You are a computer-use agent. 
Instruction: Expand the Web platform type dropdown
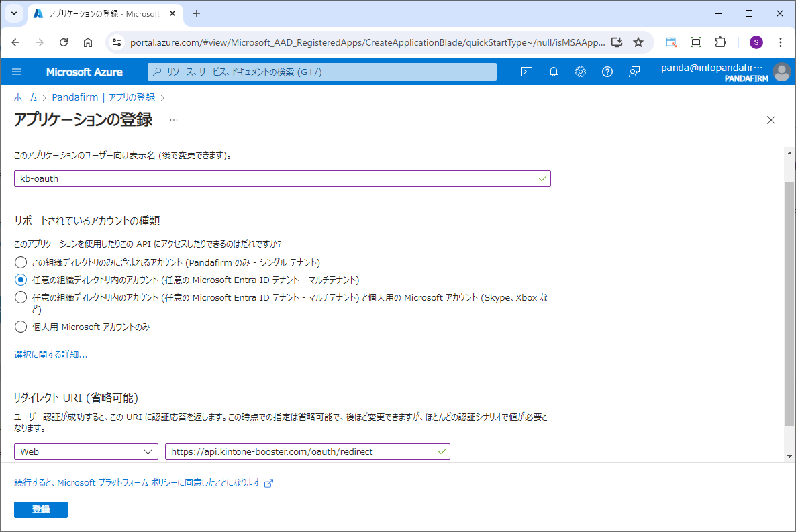(x=86, y=451)
